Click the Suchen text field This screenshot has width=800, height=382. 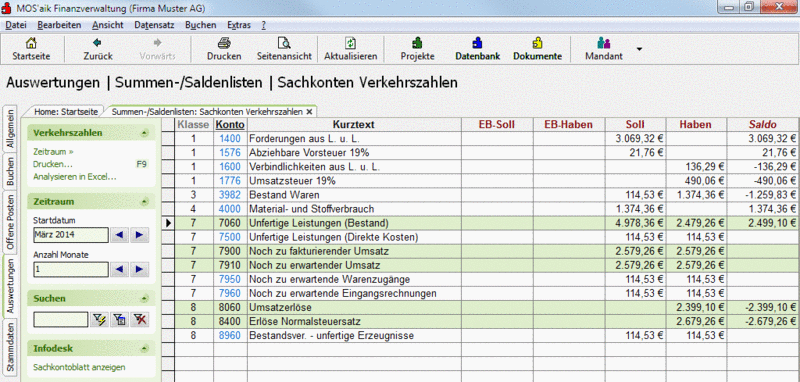click(x=61, y=320)
